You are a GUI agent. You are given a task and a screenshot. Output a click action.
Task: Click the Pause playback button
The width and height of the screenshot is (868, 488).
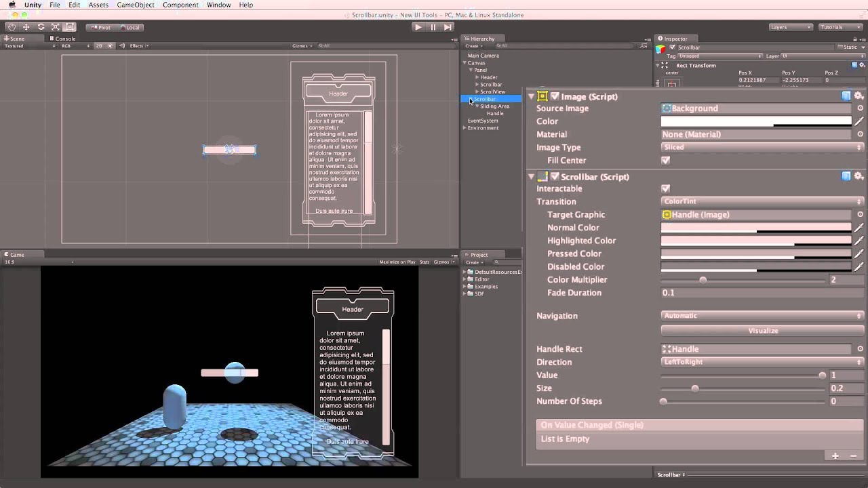[433, 27]
